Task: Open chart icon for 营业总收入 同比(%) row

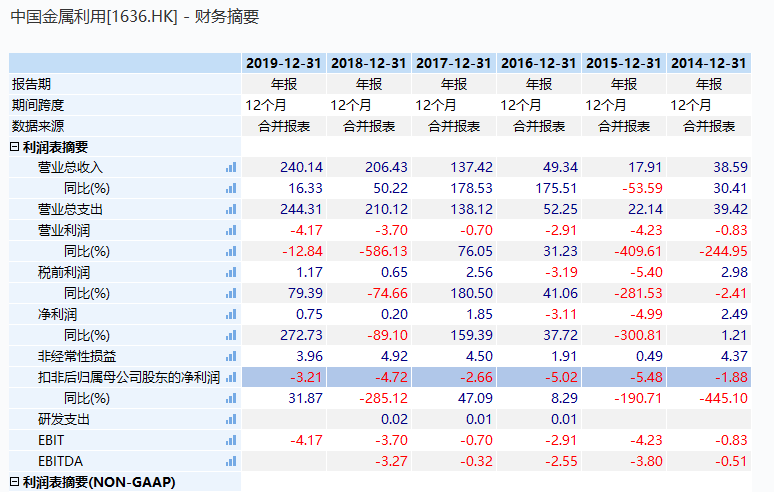Action: click(231, 189)
